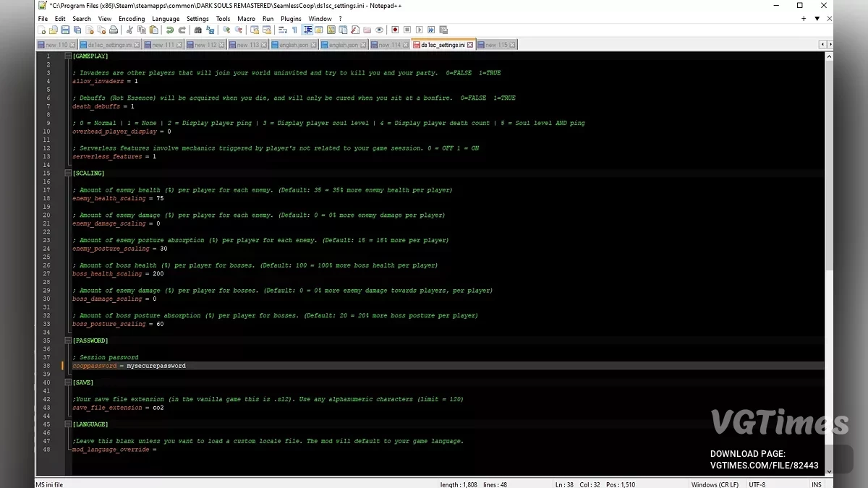This screenshot has width=868, height=488.
Task: Click Windows (CR LF) line ending selector
Action: click(x=715, y=484)
